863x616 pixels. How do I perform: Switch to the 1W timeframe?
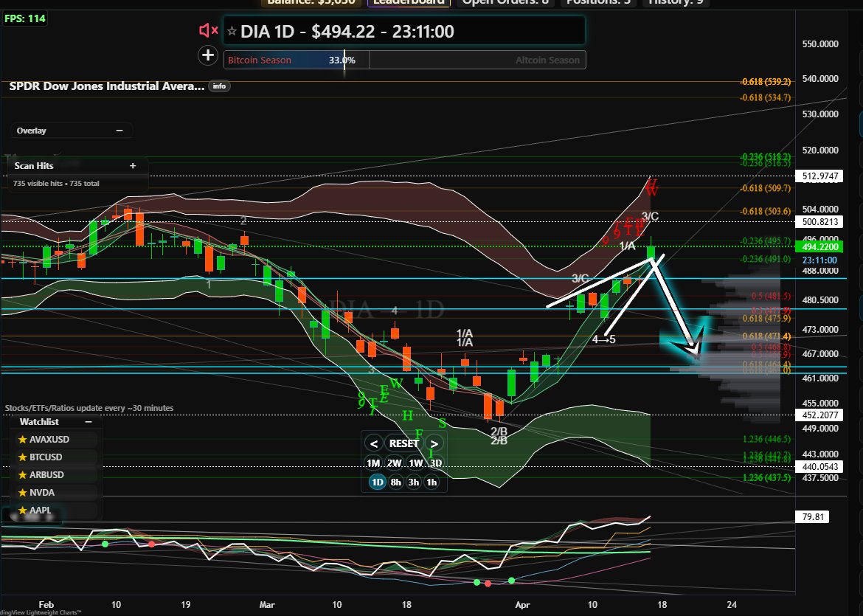click(416, 463)
